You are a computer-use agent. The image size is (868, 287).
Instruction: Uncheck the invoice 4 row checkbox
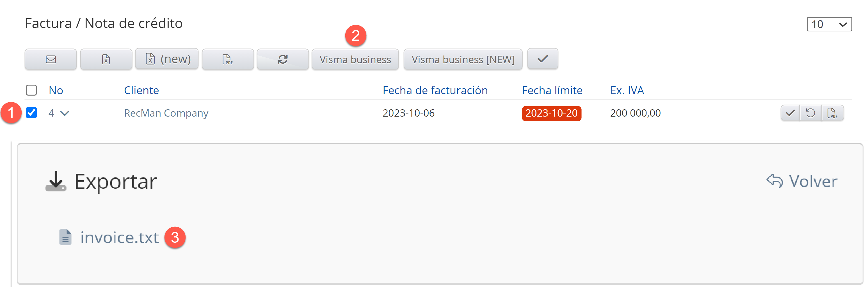click(31, 113)
